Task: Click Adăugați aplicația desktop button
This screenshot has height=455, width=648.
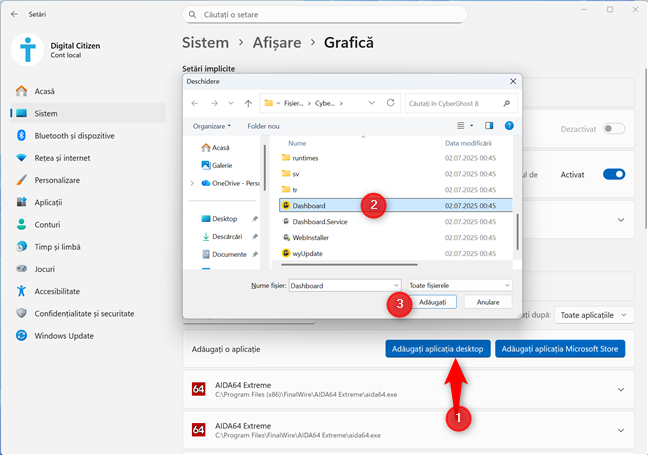Action: coord(438,349)
